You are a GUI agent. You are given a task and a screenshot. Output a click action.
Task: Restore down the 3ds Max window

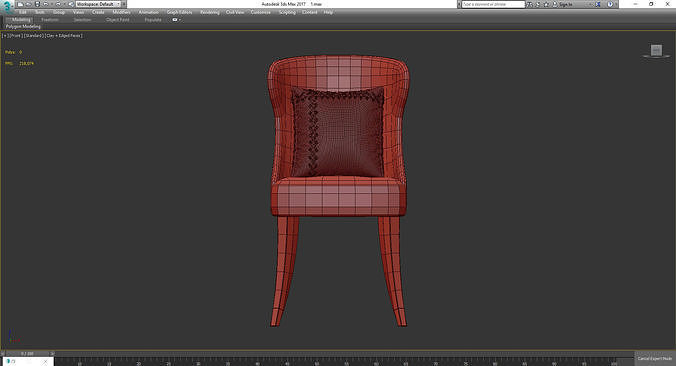click(651, 4)
